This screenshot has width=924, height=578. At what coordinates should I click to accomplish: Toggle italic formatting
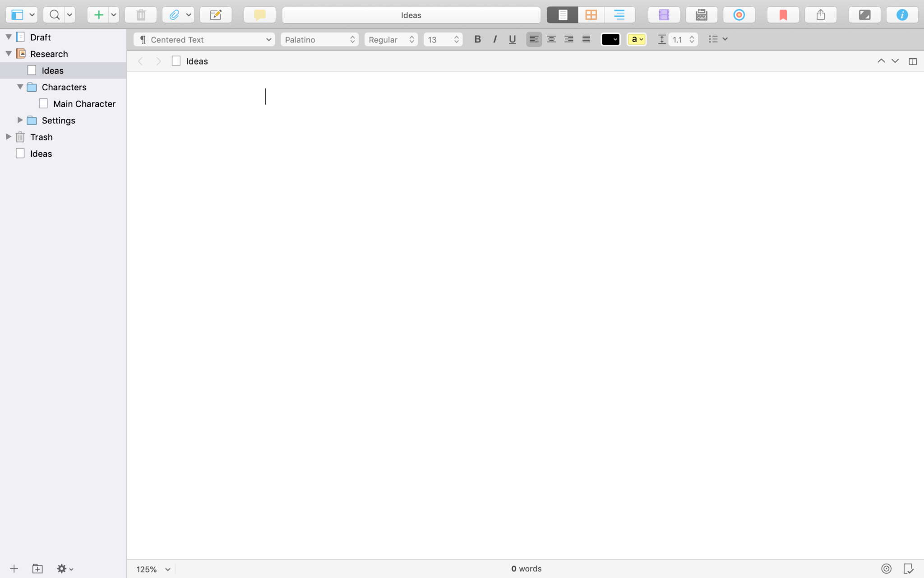click(495, 39)
